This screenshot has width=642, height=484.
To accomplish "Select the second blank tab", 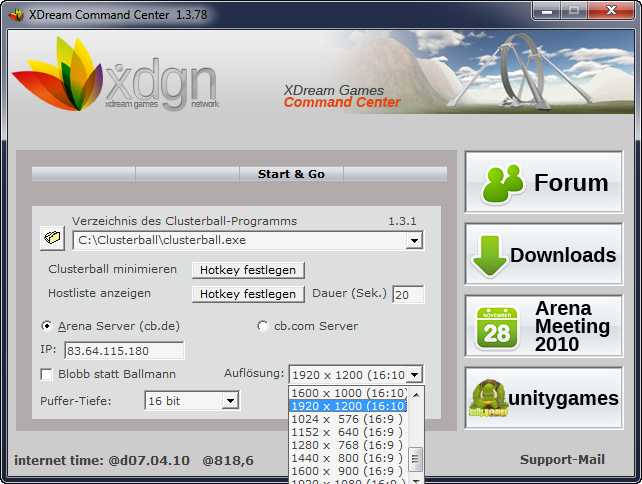I will [188, 174].
